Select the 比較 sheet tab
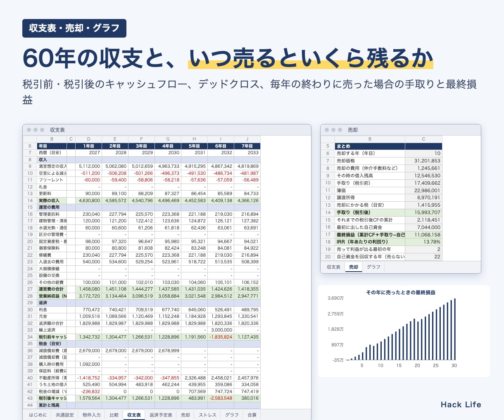Screen dimensions: 504x420 114,415
